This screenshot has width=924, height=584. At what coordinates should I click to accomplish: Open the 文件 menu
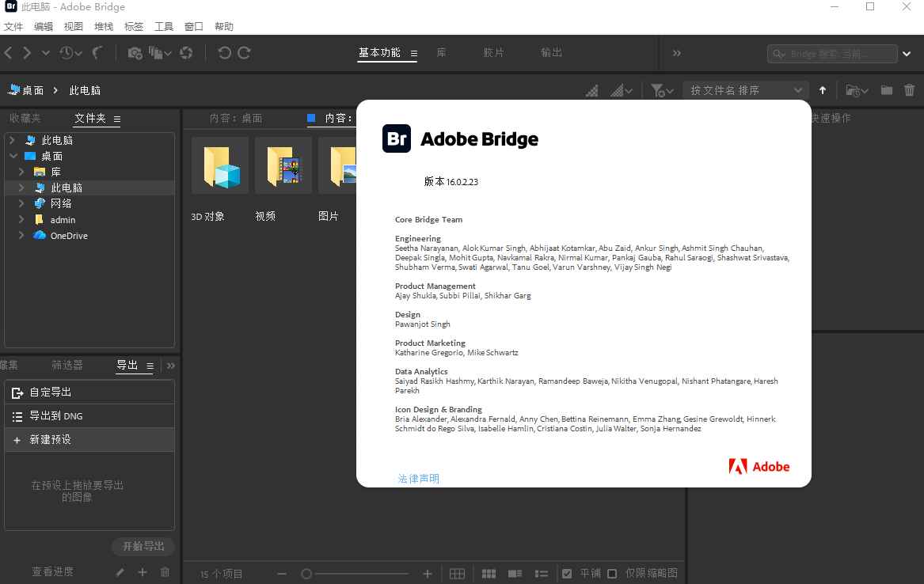point(13,26)
